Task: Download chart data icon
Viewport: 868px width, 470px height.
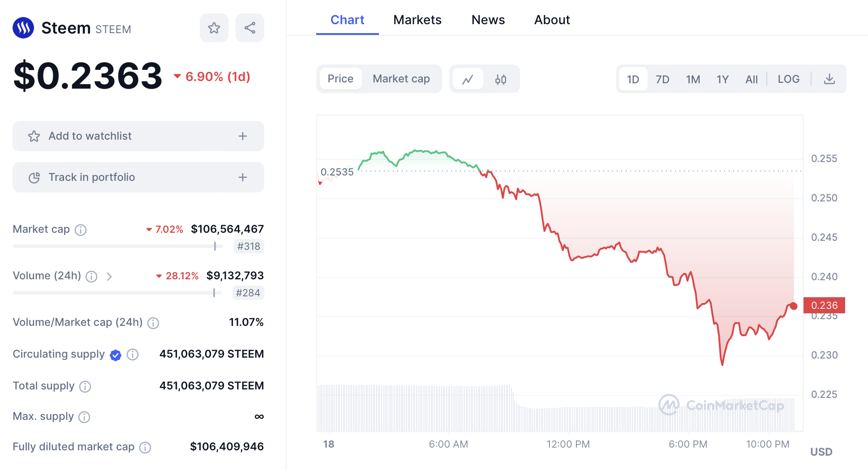Action: 829,79
